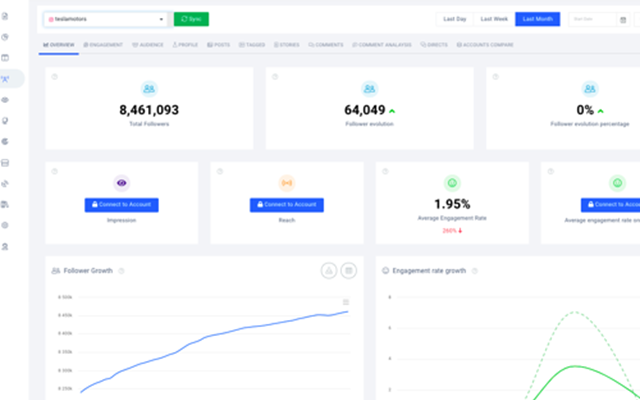Switch to the Audience tab
This screenshot has height=400, width=640.
[148, 45]
